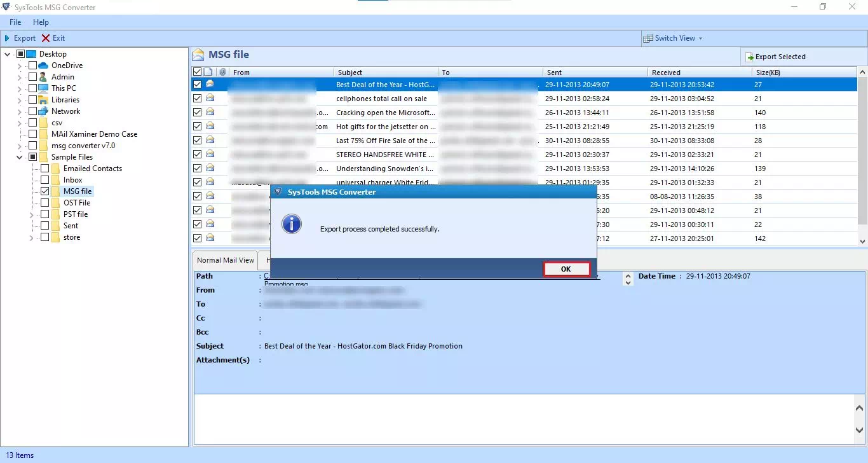Check the Inbox folder checkbox

(44, 180)
